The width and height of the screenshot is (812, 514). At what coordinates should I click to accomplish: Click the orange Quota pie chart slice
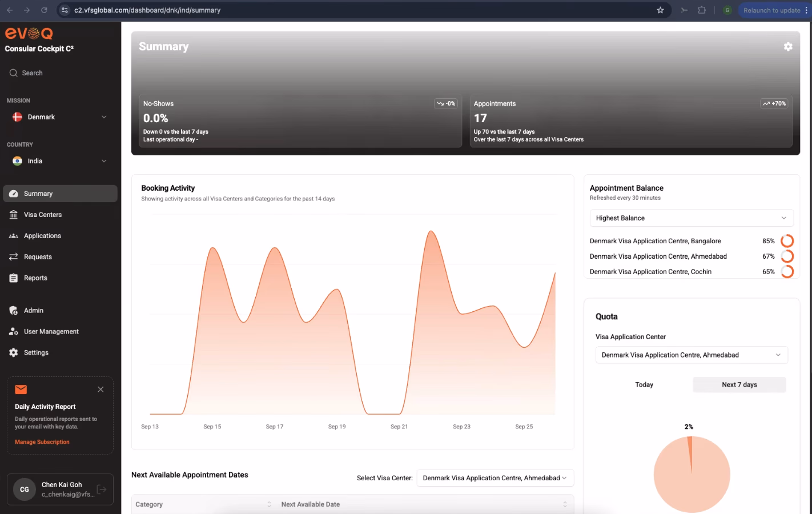tap(690, 451)
